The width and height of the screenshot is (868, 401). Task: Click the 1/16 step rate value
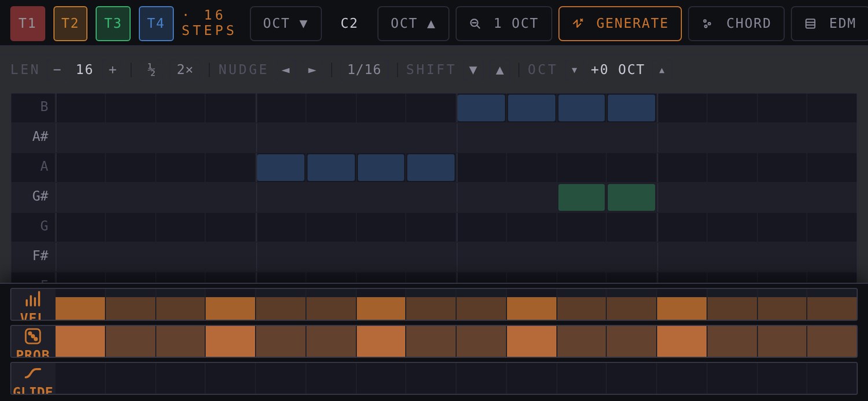[x=365, y=70]
